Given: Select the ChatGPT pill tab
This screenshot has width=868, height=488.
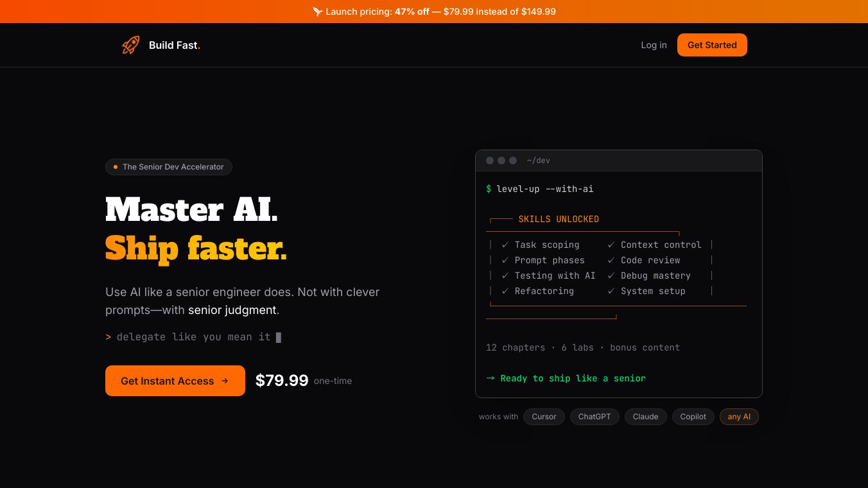Looking at the screenshot, I should 594,416.
